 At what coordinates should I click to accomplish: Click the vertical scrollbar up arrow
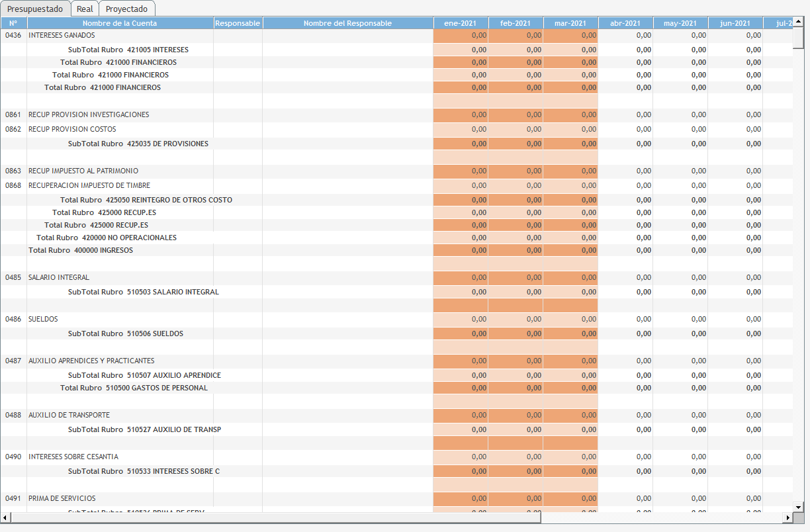[799, 22]
